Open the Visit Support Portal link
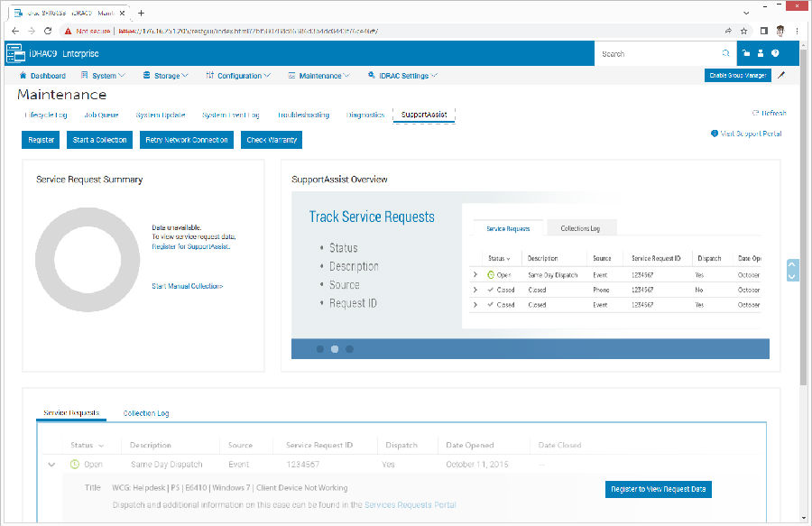Screen dimensions: 812x526 (746, 134)
